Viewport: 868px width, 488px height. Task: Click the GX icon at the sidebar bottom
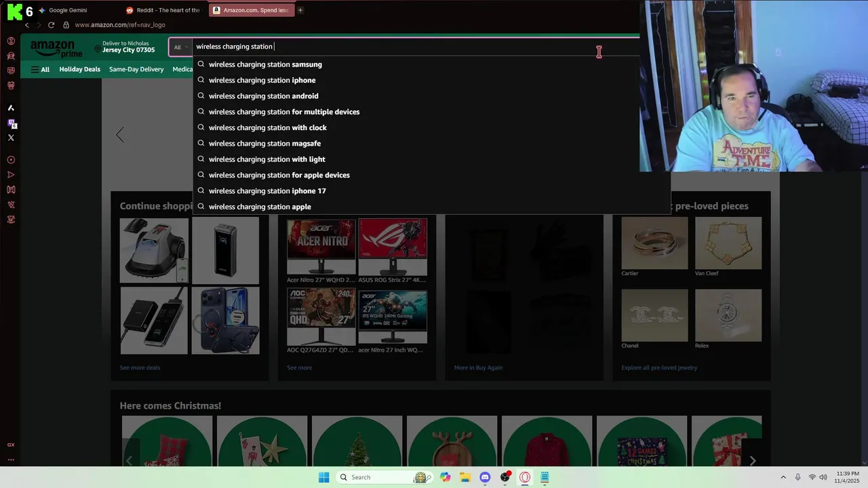coord(11,445)
